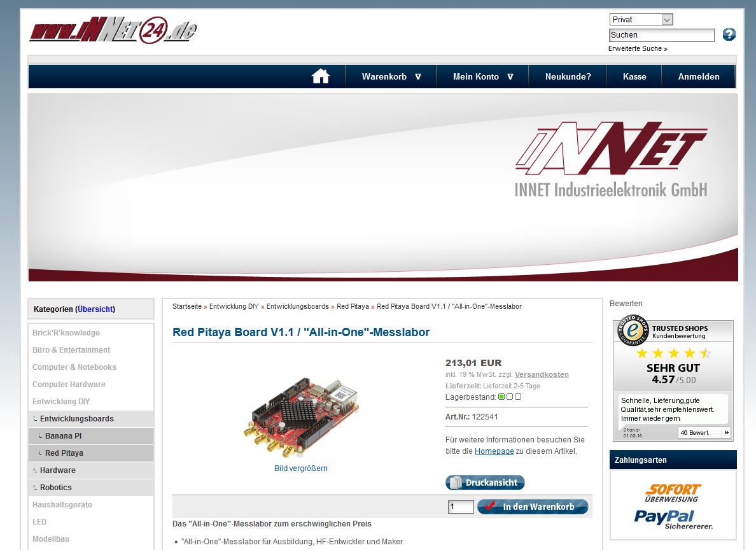Select the Haushaltsgeräte category
Viewport: 756px width, 550px height.
pyautogui.click(x=62, y=505)
